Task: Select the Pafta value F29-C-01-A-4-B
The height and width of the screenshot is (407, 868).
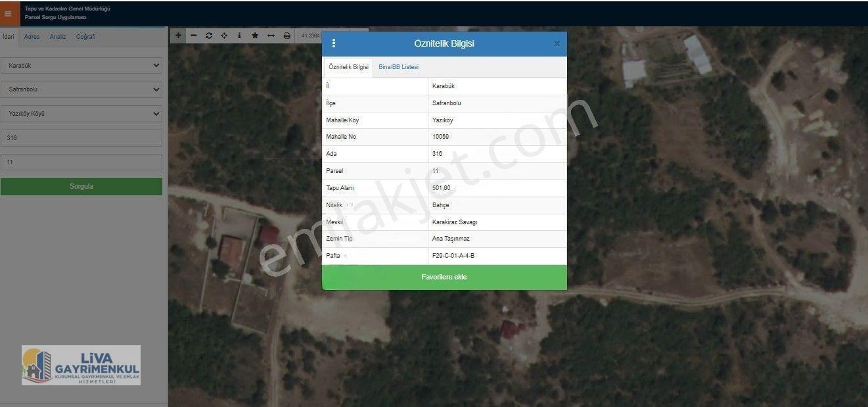Action: pos(453,256)
